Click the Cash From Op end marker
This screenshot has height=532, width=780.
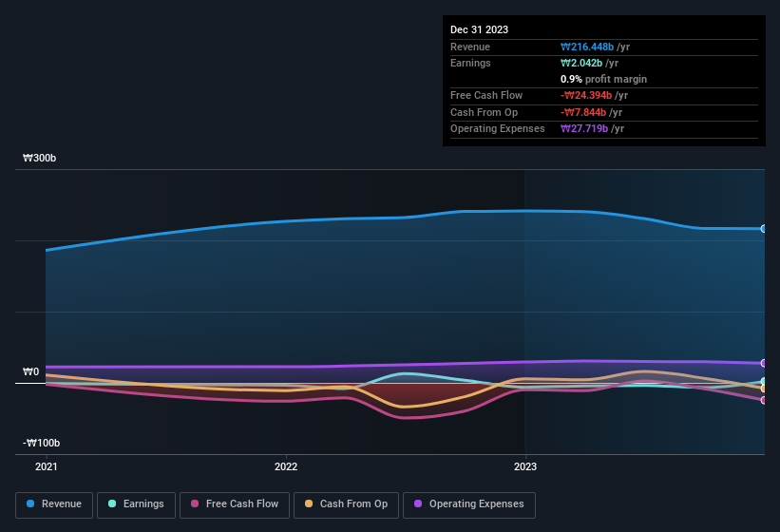click(764, 389)
